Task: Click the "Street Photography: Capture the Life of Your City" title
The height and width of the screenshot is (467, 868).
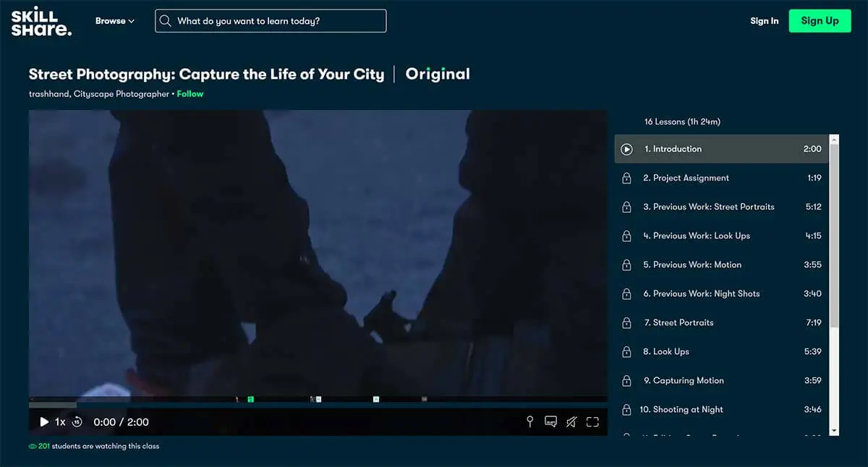Action: (x=206, y=74)
